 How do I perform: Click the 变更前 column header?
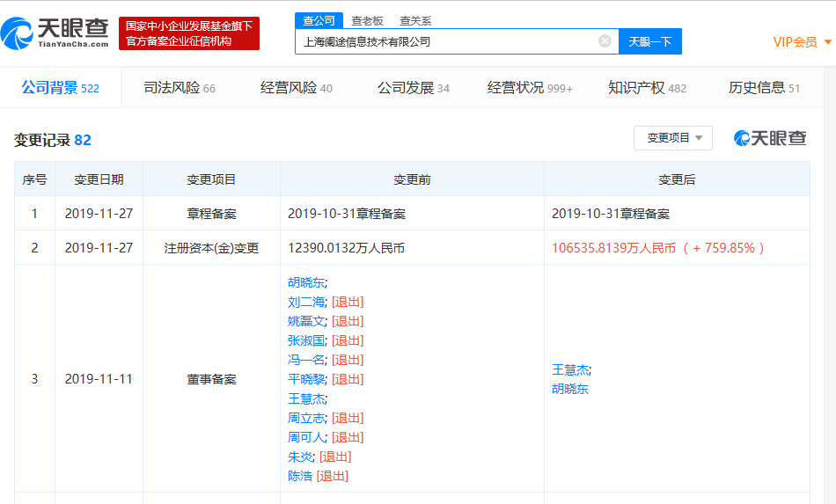click(412, 179)
